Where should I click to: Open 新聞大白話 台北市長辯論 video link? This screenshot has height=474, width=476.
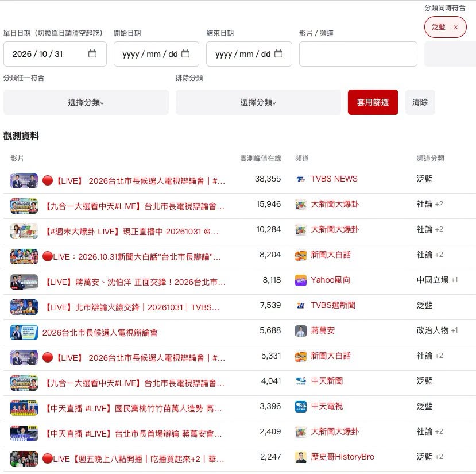(131, 257)
